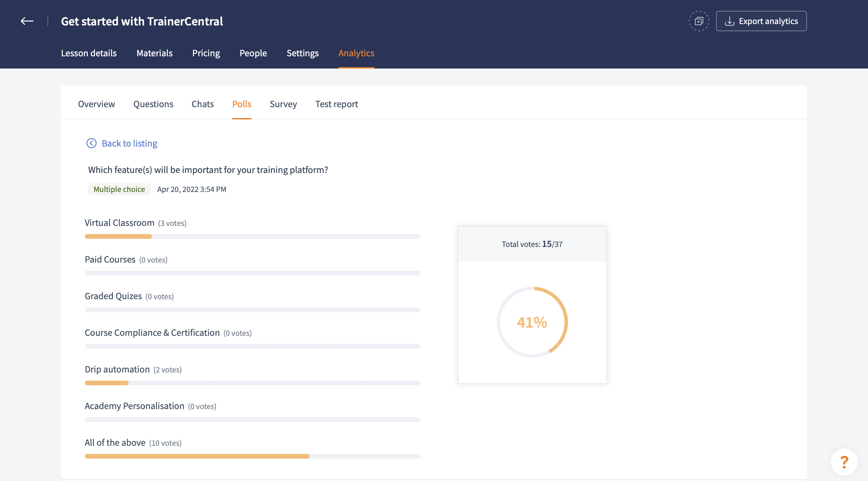Switch to Test report sub-tab

(336, 104)
